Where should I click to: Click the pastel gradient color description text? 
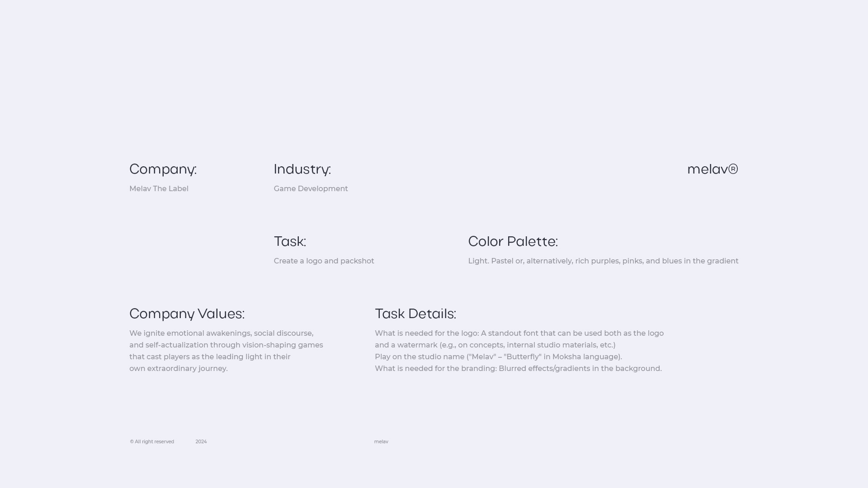tap(603, 261)
